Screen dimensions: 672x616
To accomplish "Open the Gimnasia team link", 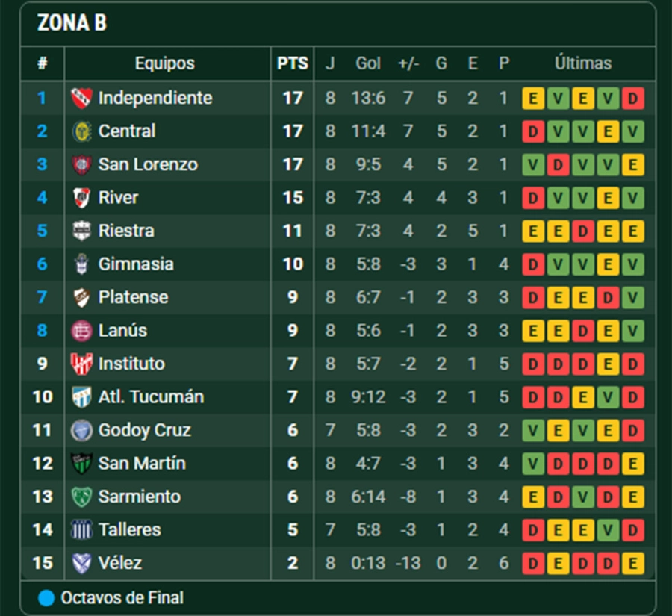I will pyautogui.click(x=136, y=264).
